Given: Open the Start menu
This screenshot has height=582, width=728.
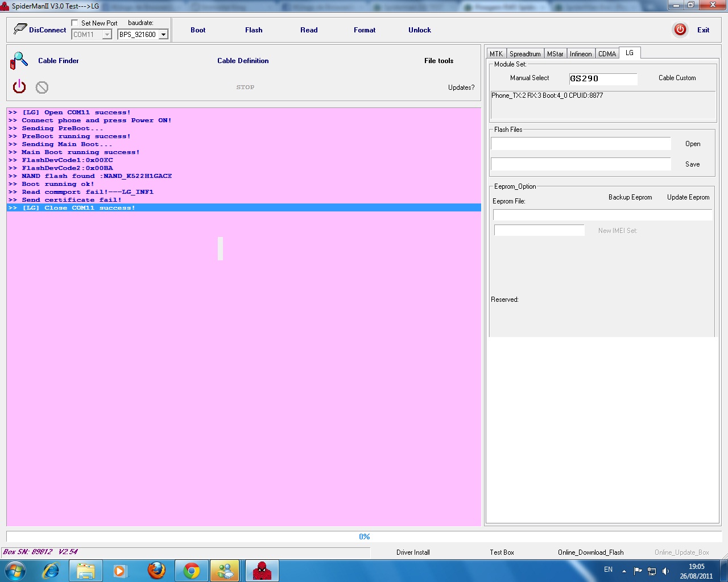Looking at the screenshot, I should coord(15,570).
